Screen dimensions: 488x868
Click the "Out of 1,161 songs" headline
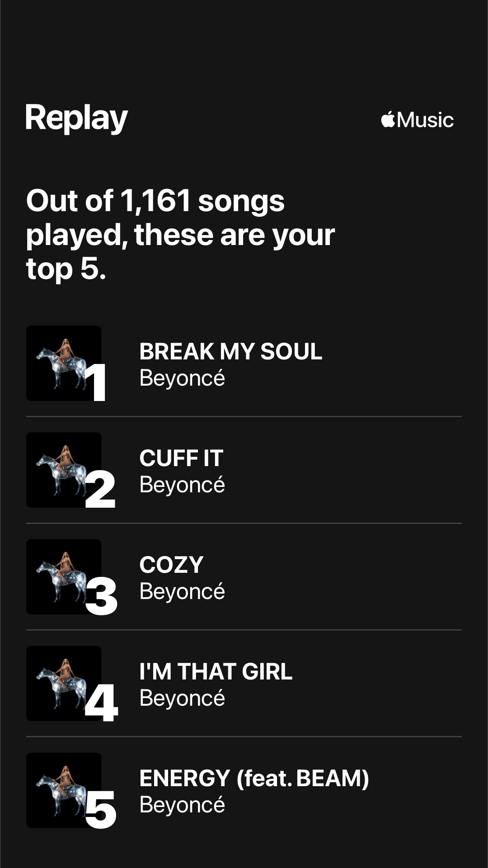[x=180, y=234]
